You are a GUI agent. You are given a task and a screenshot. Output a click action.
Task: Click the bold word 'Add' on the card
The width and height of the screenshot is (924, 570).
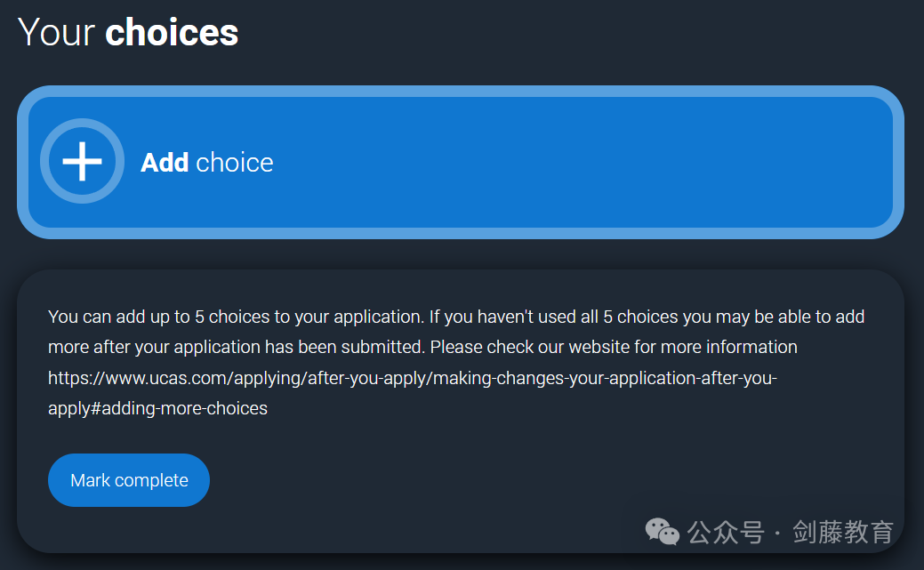165,162
